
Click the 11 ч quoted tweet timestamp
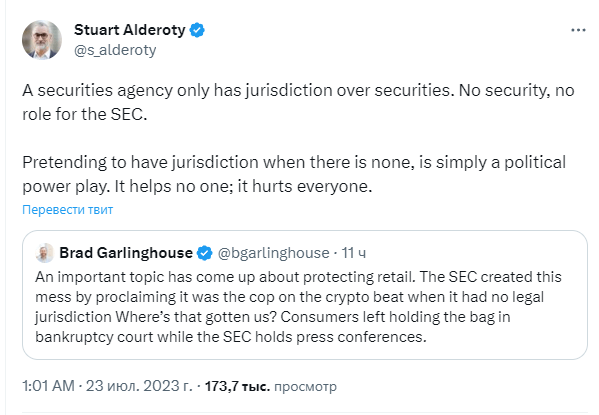click(354, 253)
